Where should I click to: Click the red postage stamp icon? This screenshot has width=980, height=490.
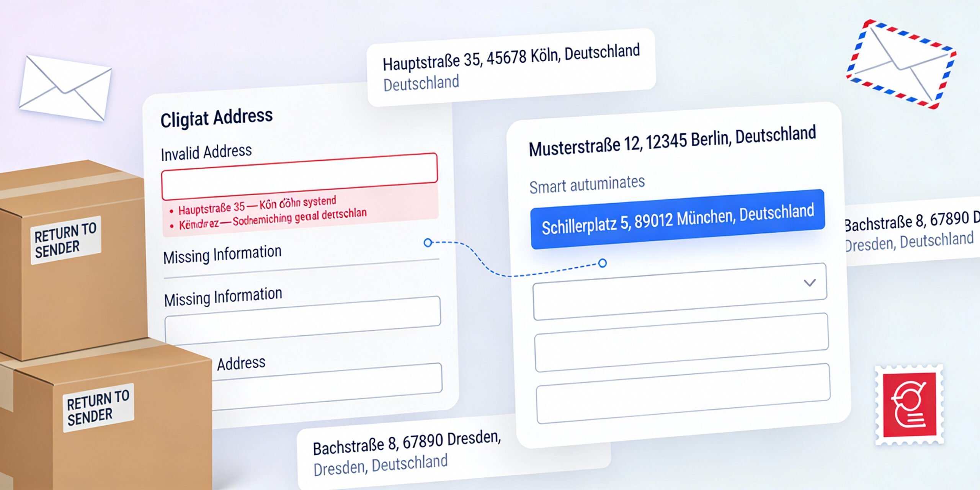tap(909, 405)
